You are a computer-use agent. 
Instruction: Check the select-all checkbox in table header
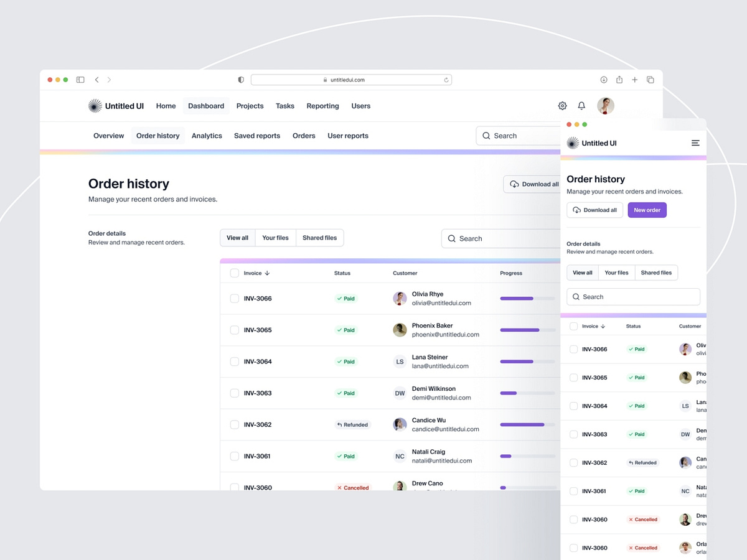(234, 273)
